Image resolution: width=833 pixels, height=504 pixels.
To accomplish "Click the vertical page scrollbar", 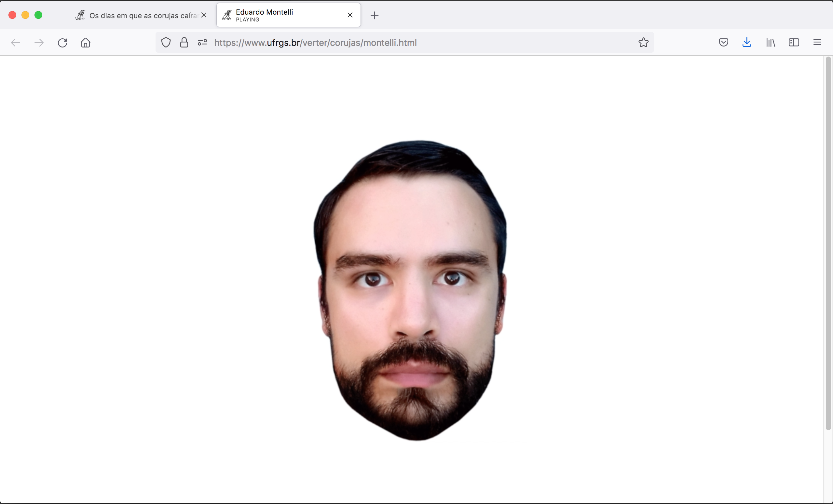I will pos(828,243).
